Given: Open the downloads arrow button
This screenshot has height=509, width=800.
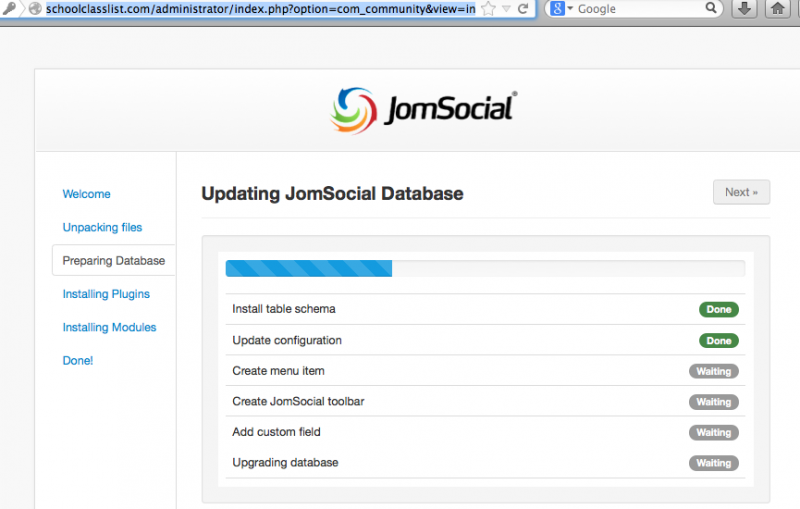Looking at the screenshot, I should click(745, 8).
